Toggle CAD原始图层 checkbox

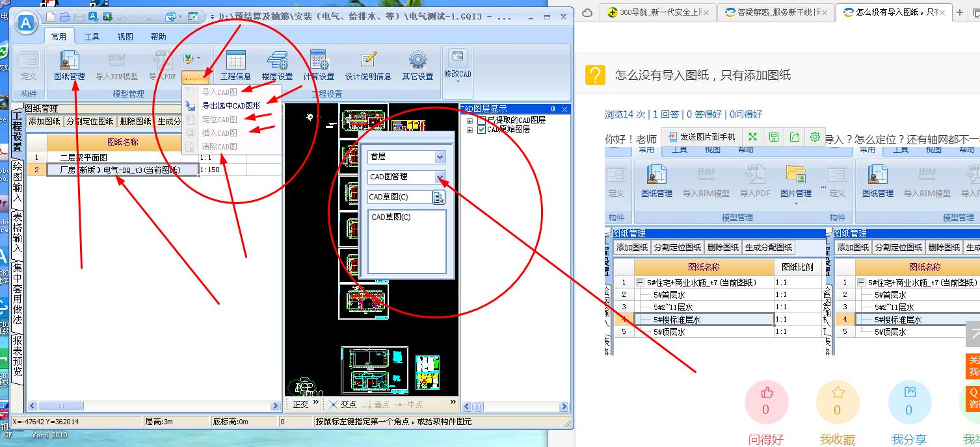point(482,129)
